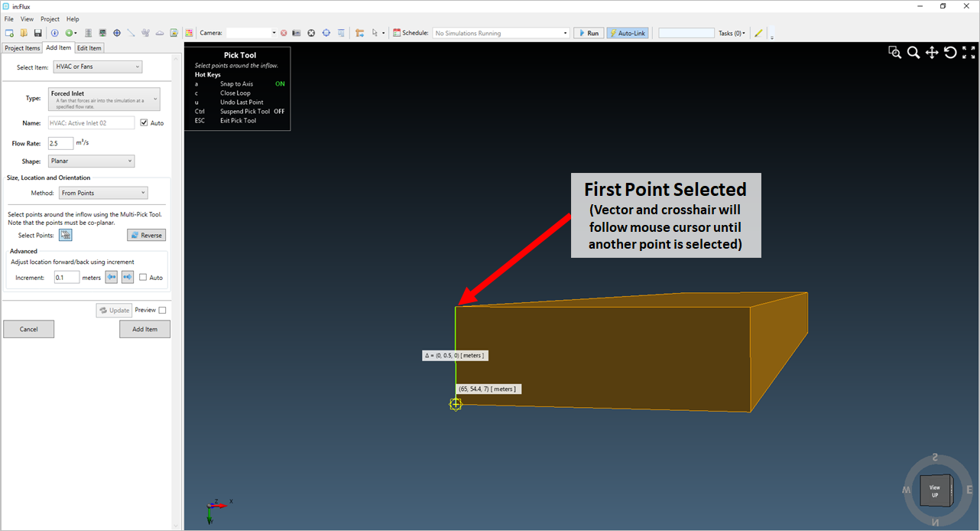Viewport: 980px width, 531px height.
Task: Click the Save project toolbar icon
Action: point(37,33)
